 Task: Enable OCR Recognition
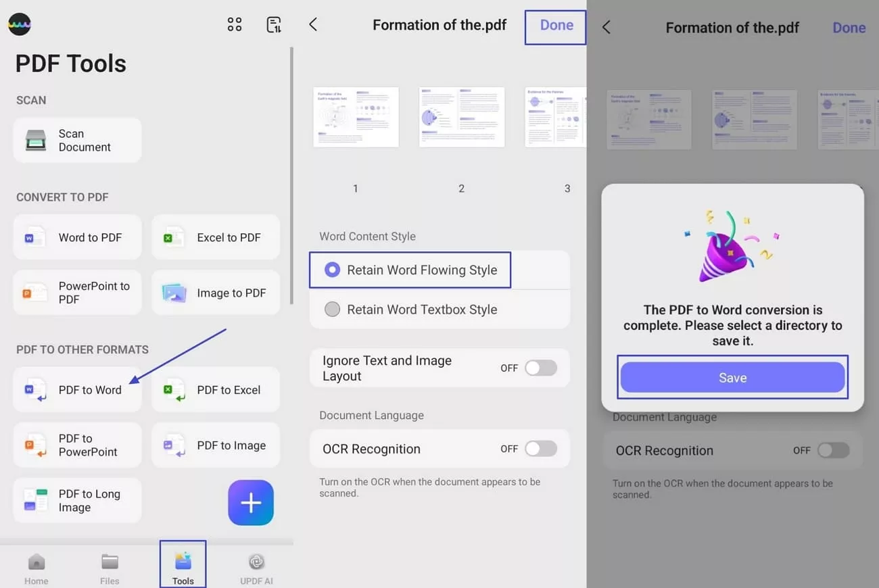[540, 448]
